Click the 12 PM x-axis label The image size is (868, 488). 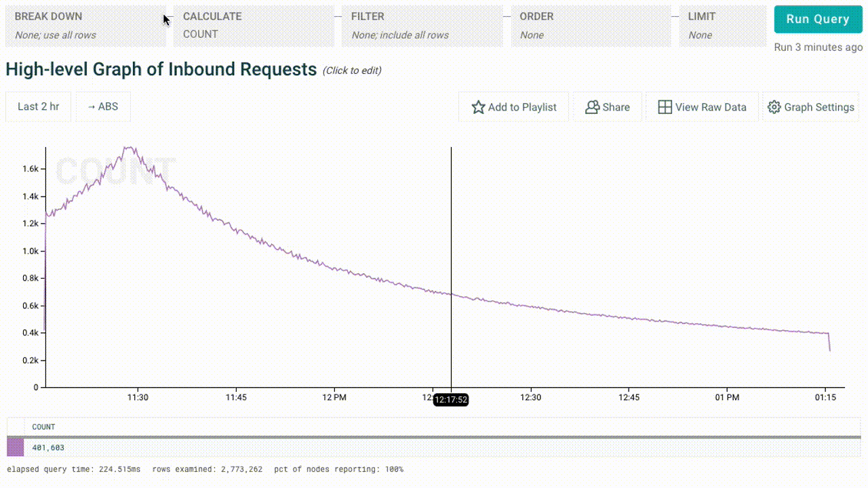click(334, 398)
